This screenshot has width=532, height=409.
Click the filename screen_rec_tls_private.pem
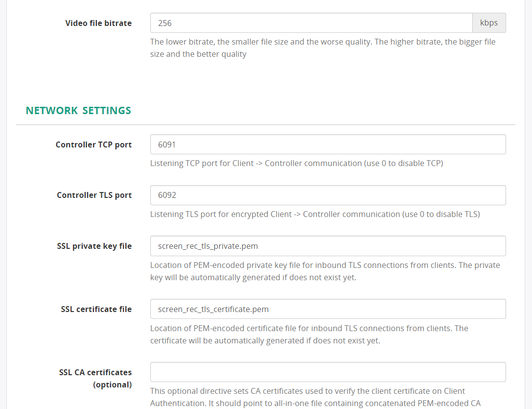pyautogui.click(x=208, y=246)
